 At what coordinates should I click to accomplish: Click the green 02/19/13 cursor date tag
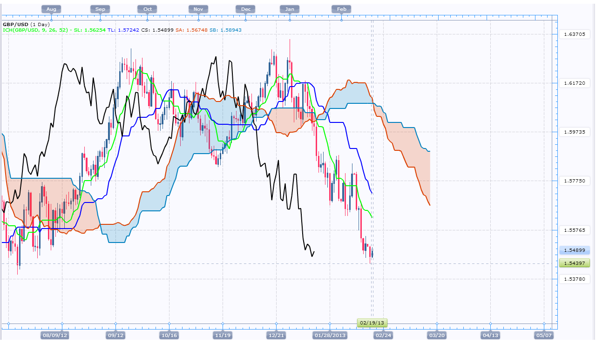click(x=372, y=323)
